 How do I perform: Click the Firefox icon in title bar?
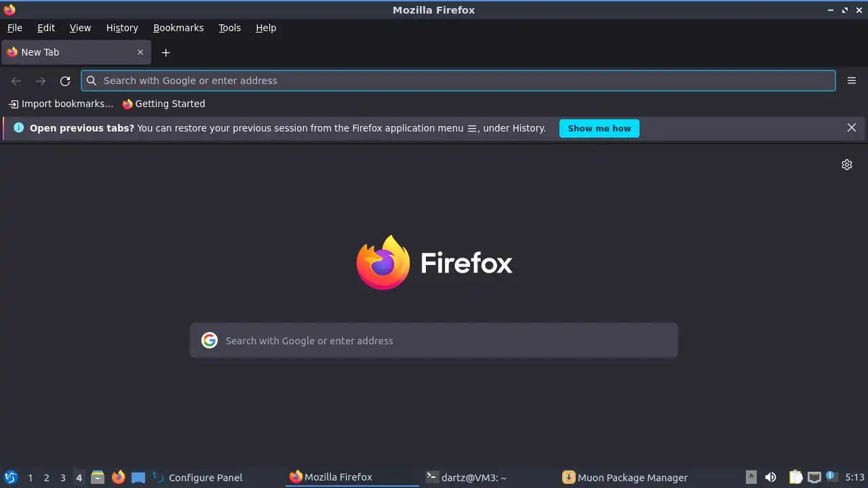click(9, 9)
